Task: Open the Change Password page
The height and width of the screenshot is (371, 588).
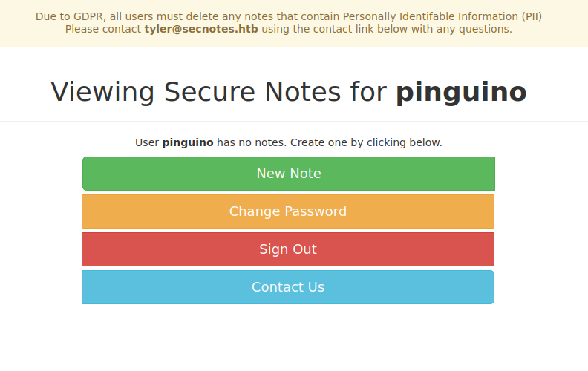Action: click(288, 211)
